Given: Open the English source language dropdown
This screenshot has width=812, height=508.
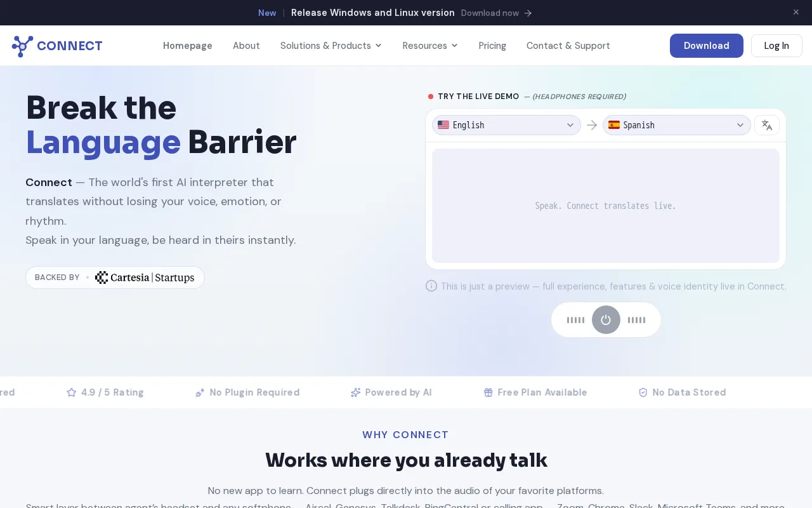Looking at the screenshot, I should (506, 125).
